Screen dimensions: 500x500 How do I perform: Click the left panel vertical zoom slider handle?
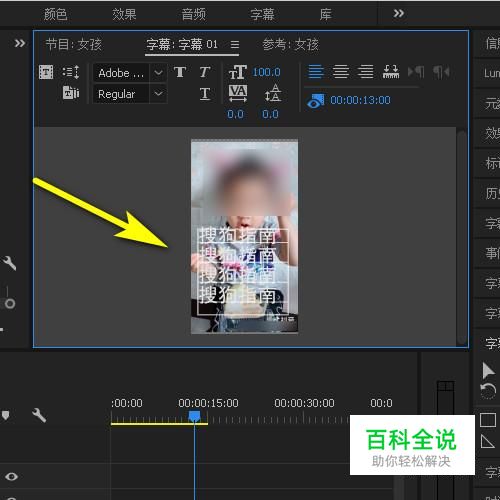point(10,304)
